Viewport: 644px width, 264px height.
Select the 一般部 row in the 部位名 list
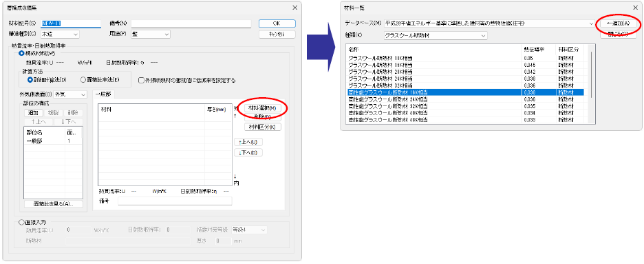click(53, 141)
